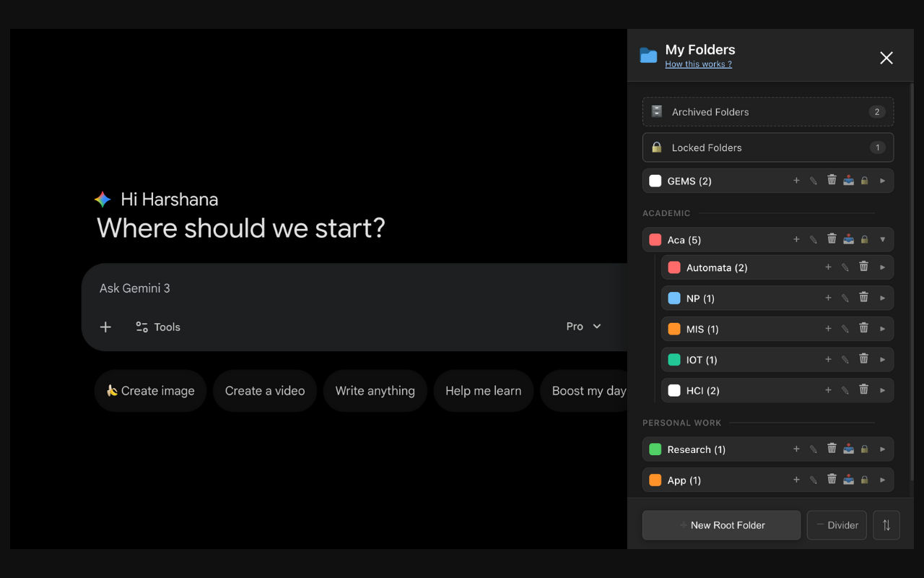Screen dimensions: 924x578
Task: Expand the IOT subfolder
Action: tap(882, 359)
